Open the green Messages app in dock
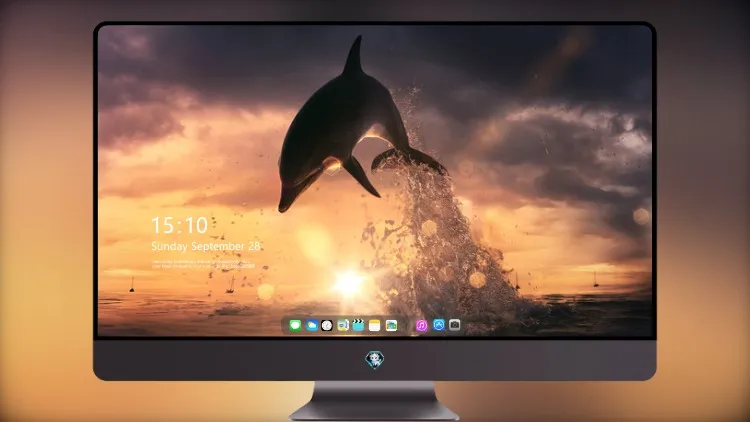The height and width of the screenshot is (422, 750). pos(295,325)
